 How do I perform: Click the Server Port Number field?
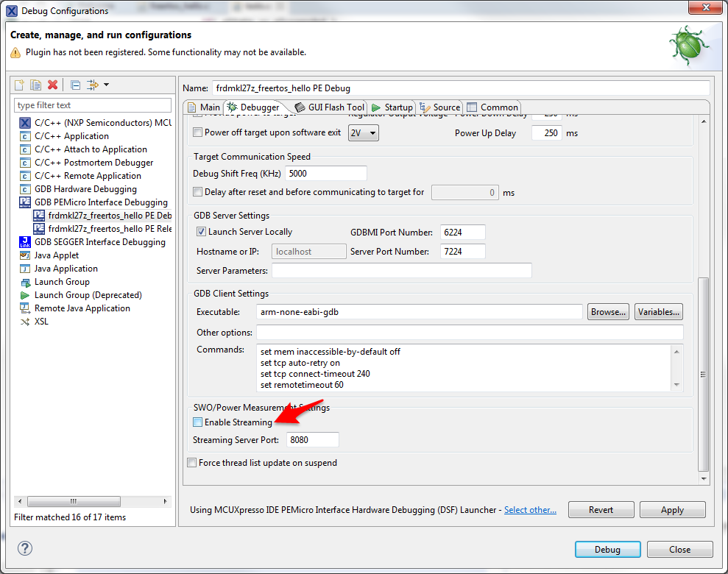click(x=463, y=252)
